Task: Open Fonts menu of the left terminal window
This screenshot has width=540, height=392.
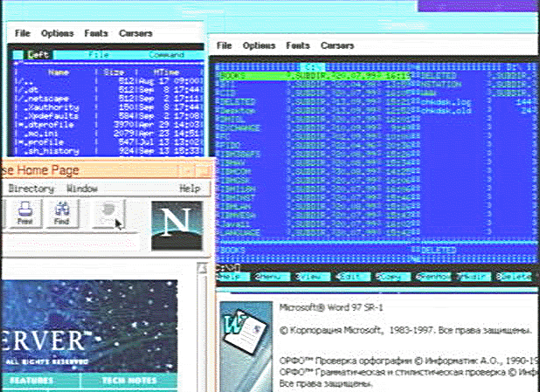Action: pyautogui.click(x=96, y=33)
